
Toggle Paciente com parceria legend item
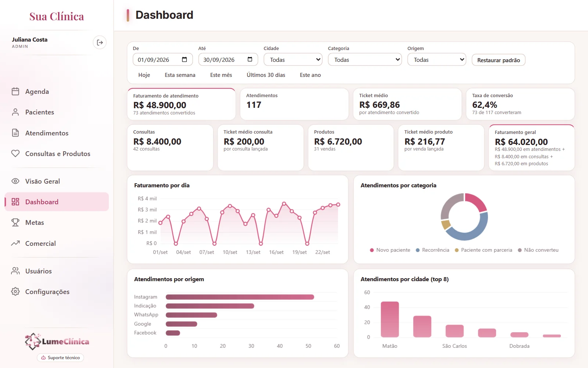click(483, 250)
